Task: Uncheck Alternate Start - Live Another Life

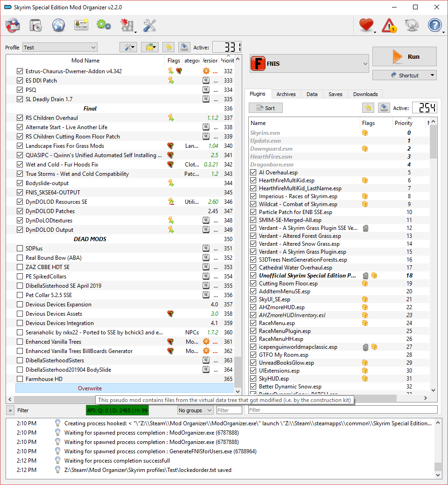Action: [x=20, y=127]
